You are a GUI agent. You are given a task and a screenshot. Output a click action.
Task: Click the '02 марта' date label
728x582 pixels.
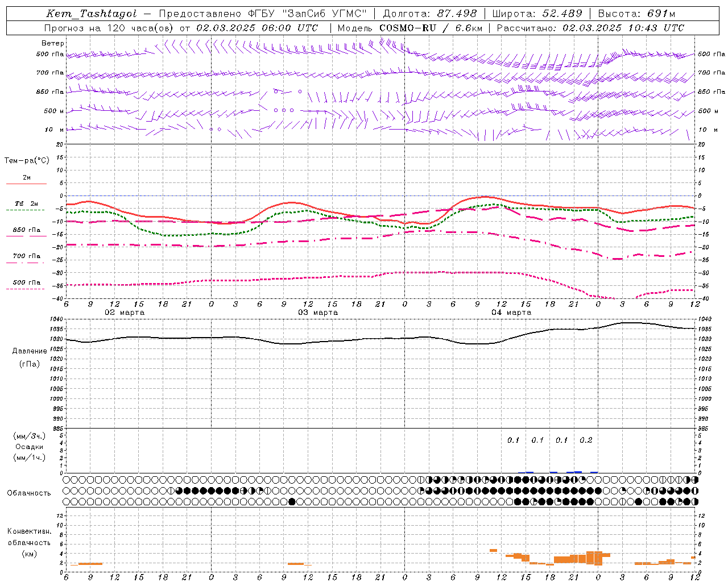point(125,313)
